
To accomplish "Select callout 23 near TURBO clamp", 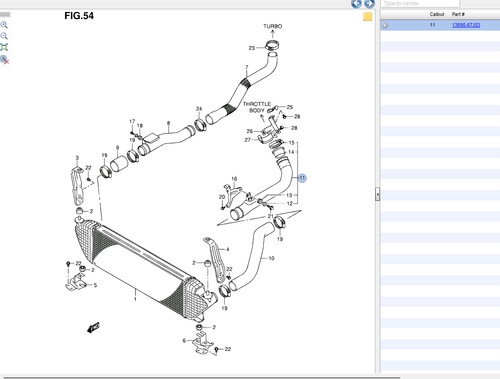I will tap(252, 48).
